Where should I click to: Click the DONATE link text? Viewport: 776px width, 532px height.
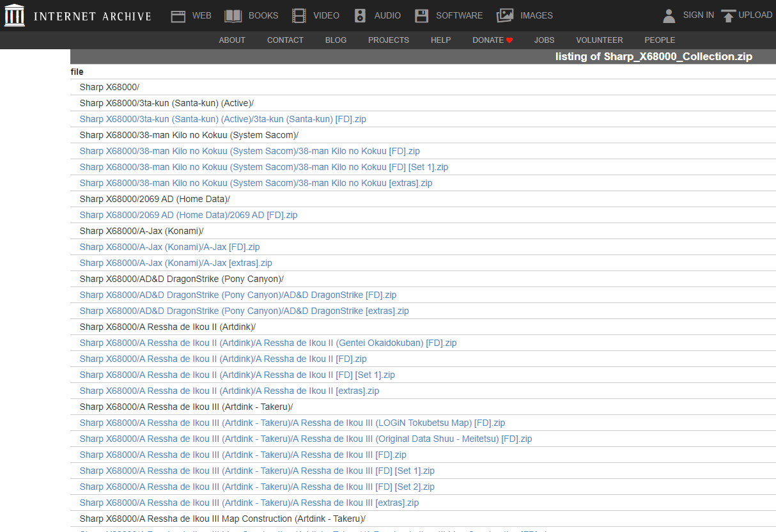[488, 40]
